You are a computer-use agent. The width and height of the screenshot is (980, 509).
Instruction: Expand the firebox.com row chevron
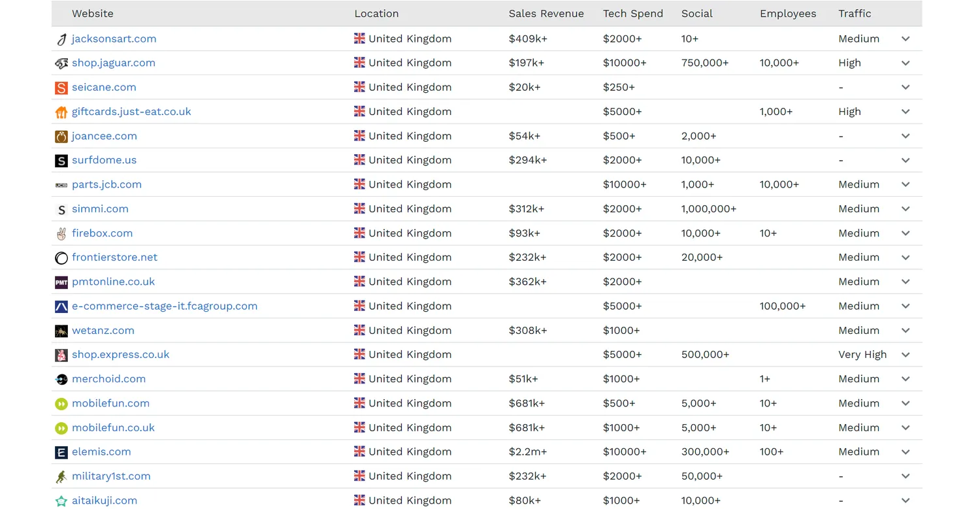[x=906, y=233]
